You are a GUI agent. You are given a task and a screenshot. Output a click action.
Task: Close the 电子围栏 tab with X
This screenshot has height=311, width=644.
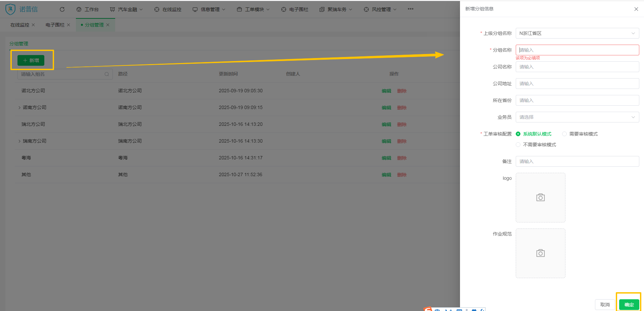(68, 25)
